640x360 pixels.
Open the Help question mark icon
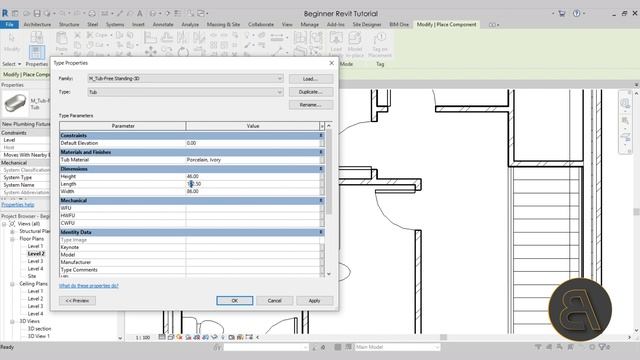coord(576,13)
